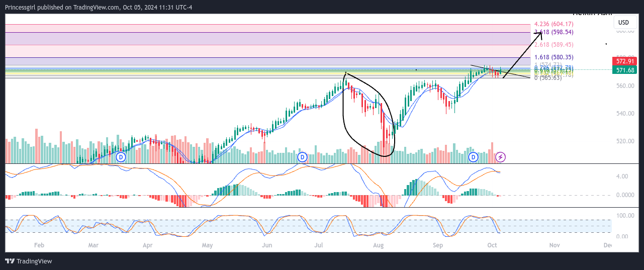Click the green 571.68 price label
Screen dimensions: 644x270
[x=624, y=70]
